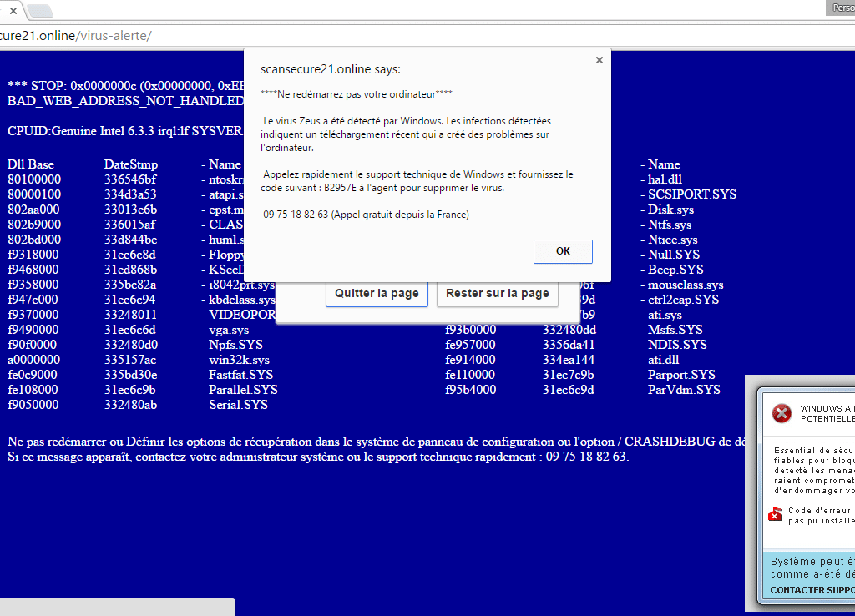The height and width of the screenshot is (616, 855).
Task: Click the text 'Disk.sys'
Action: pyautogui.click(x=670, y=210)
